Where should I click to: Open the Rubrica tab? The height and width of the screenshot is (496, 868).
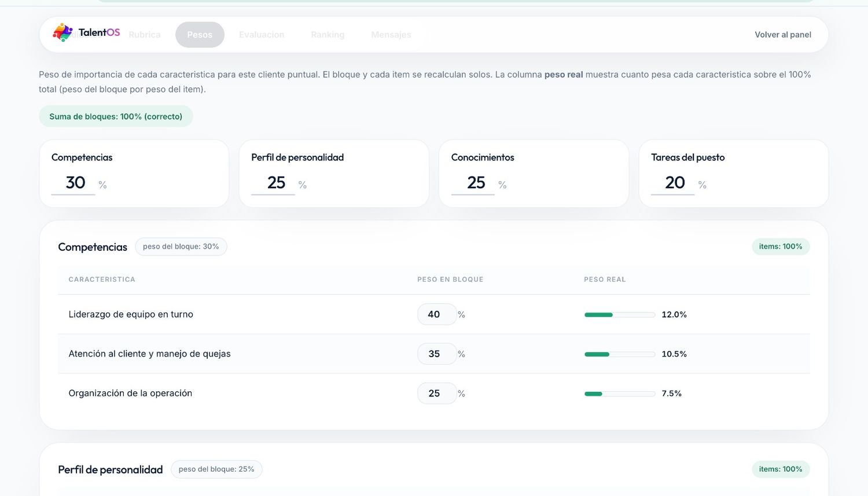145,35
